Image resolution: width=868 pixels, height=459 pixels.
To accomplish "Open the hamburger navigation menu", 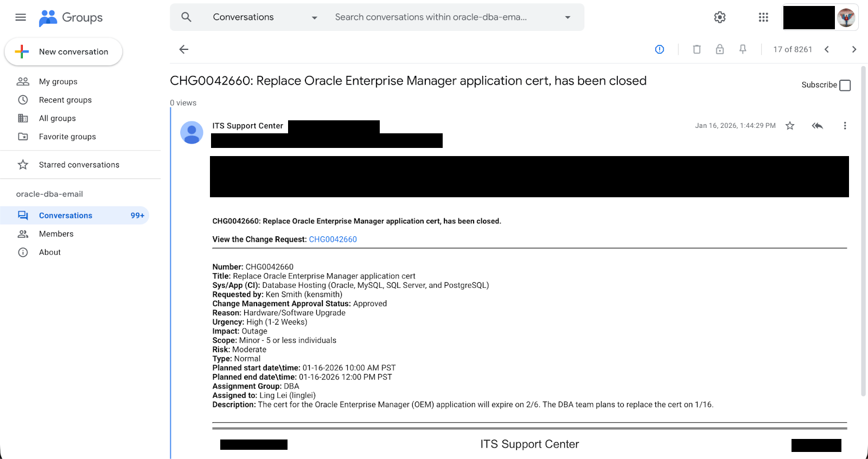I will pyautogui.click(x=20, y=17).
